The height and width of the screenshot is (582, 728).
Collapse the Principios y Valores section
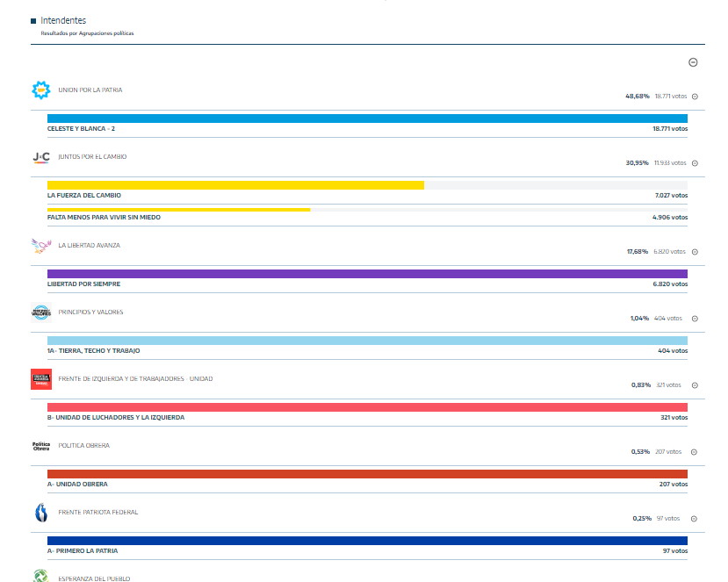[695, 319]
